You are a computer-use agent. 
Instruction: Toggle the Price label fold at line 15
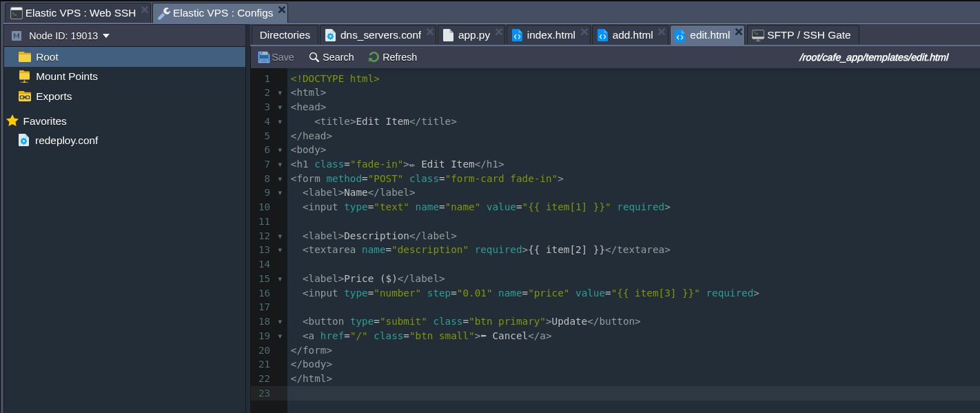(280, 279)
